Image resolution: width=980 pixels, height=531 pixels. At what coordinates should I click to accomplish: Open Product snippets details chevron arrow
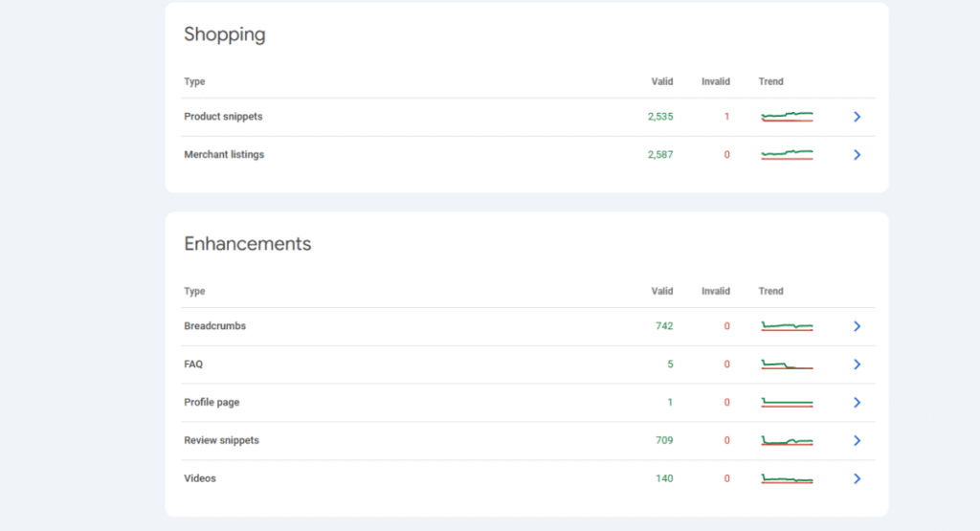point(857,117)
